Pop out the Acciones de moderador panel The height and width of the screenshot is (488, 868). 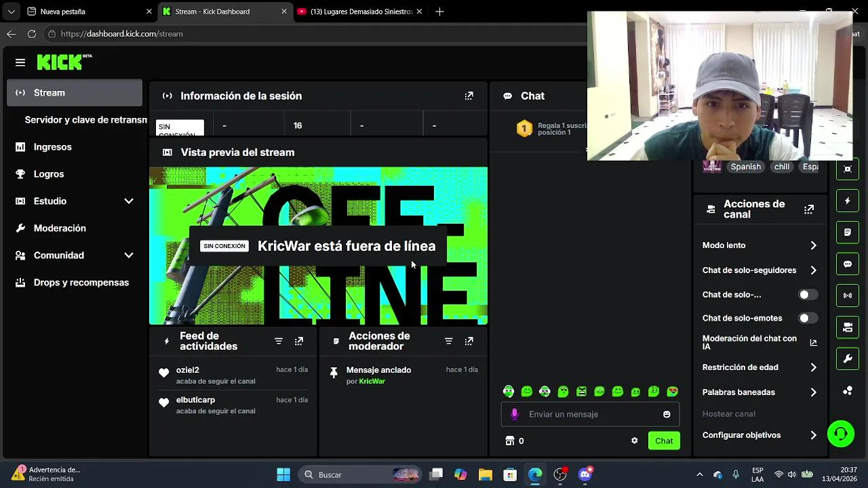tap(469, 341)
